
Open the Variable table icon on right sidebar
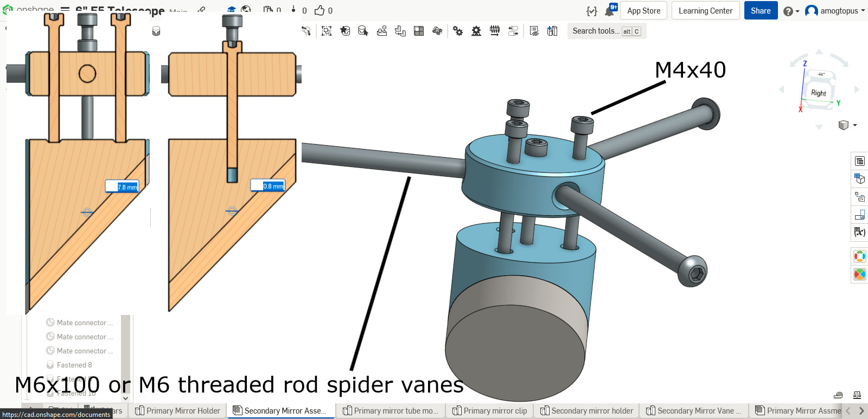point(860,232)
